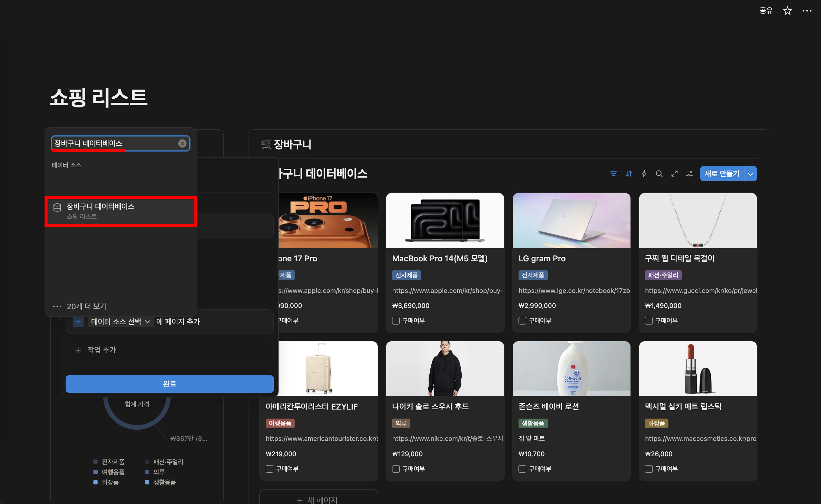Check 구매여부 on LG gram Pro card
The width and height of the screenshot is (821, 504).
522,321
